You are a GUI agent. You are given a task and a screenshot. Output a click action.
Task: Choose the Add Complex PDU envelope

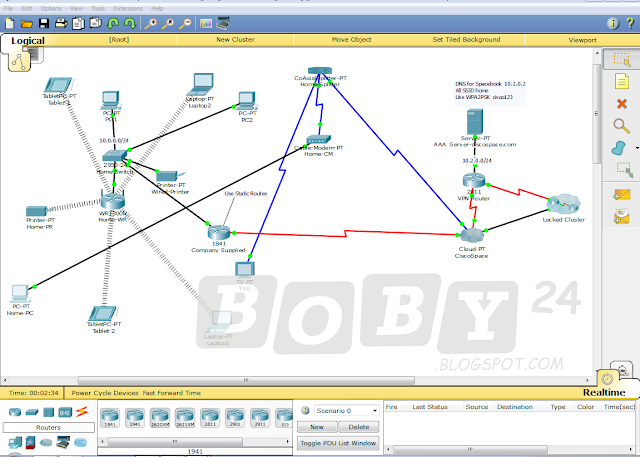pos(622,216)
